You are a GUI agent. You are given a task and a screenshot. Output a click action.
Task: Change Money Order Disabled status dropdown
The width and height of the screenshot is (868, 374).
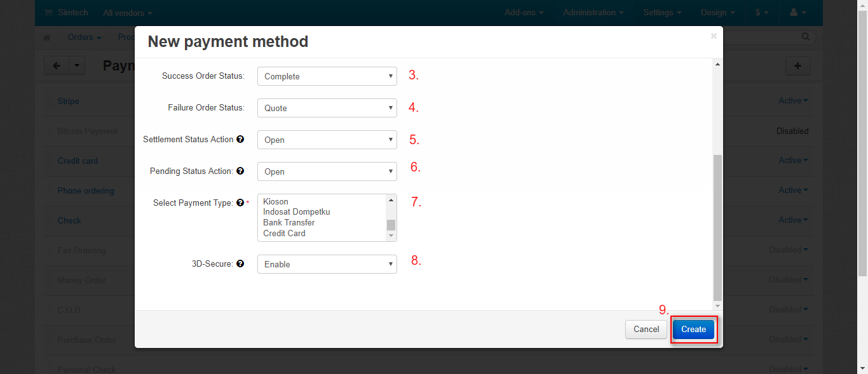coord(789,279)
